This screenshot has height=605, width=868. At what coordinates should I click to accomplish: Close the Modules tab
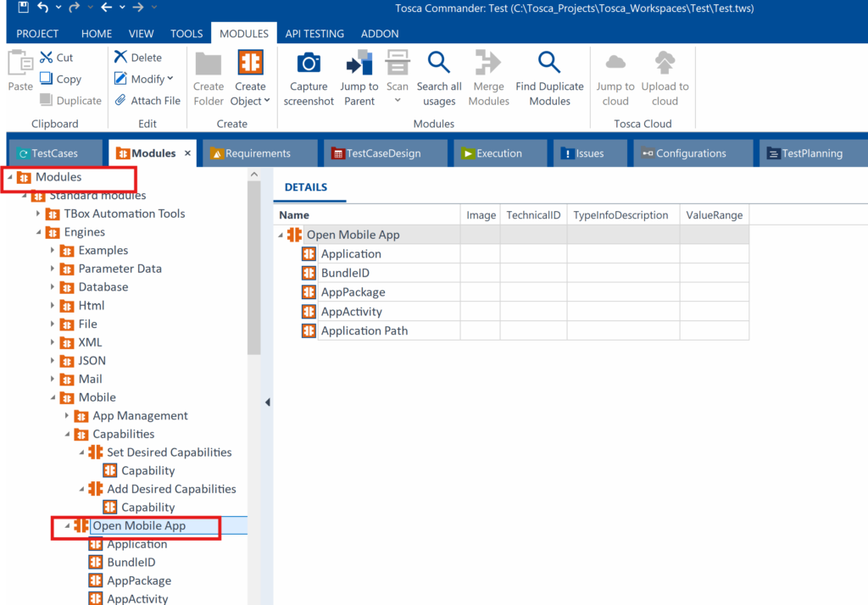[187, 153]
